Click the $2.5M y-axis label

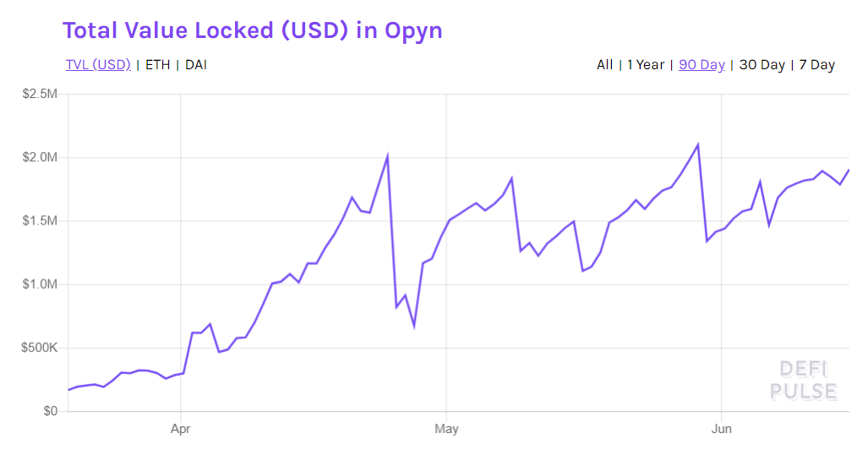39,94
